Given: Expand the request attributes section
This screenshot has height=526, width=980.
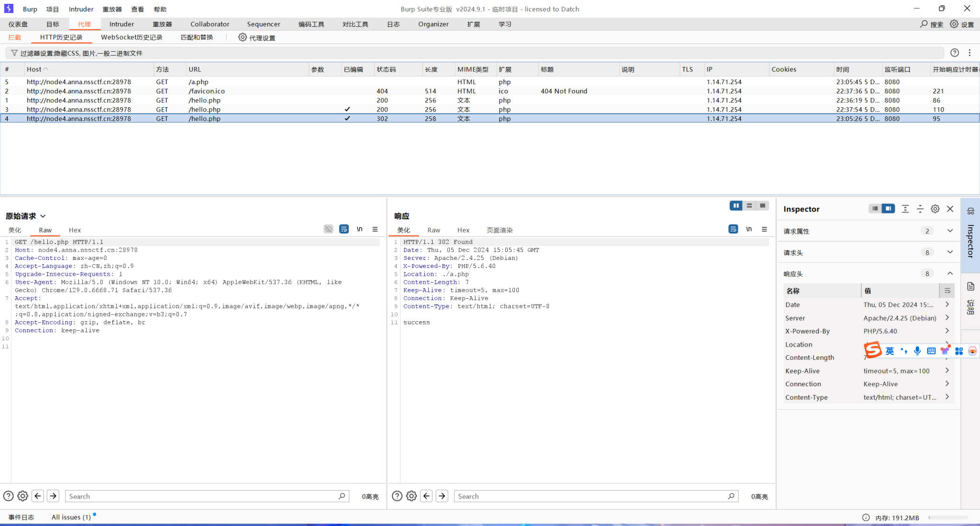Looking at the screenshot, I should tap(949, 231).
